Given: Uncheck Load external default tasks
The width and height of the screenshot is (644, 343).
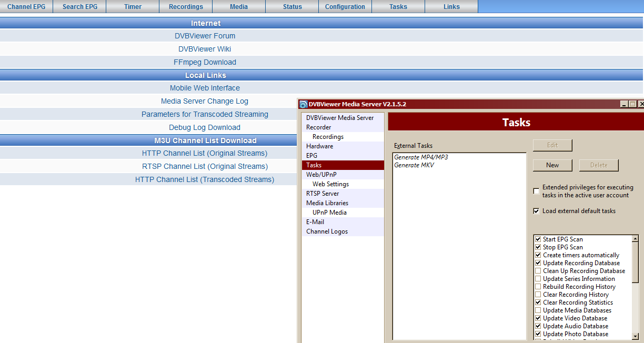Looking at the screenshot, I should tap(537, 211).
